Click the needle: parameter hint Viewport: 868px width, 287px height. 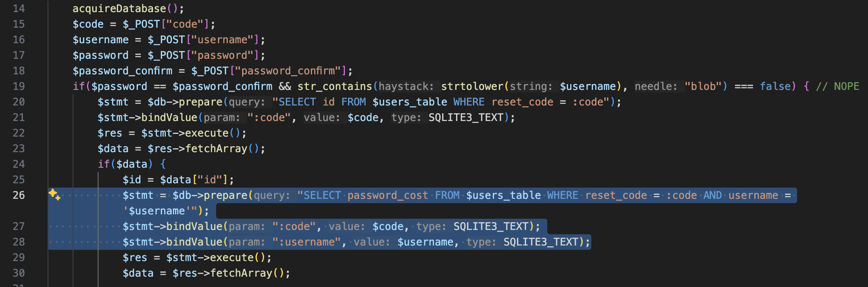click(x=656, y=86)
